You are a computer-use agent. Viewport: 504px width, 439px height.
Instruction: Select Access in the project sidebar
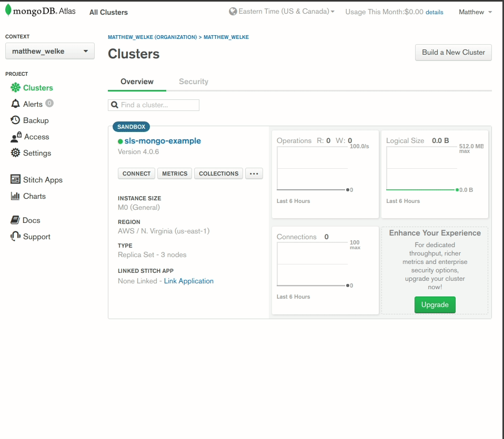pyautogui.click(x=37, y=137)
